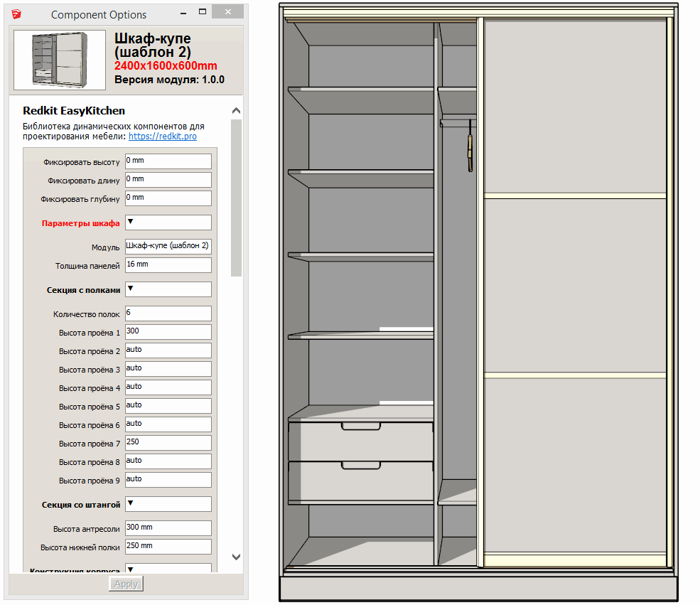The image size is (700, 605).
Task: Open the Секция со штангой dropdown
Action: pyautogui.click(x=168, y=504)
